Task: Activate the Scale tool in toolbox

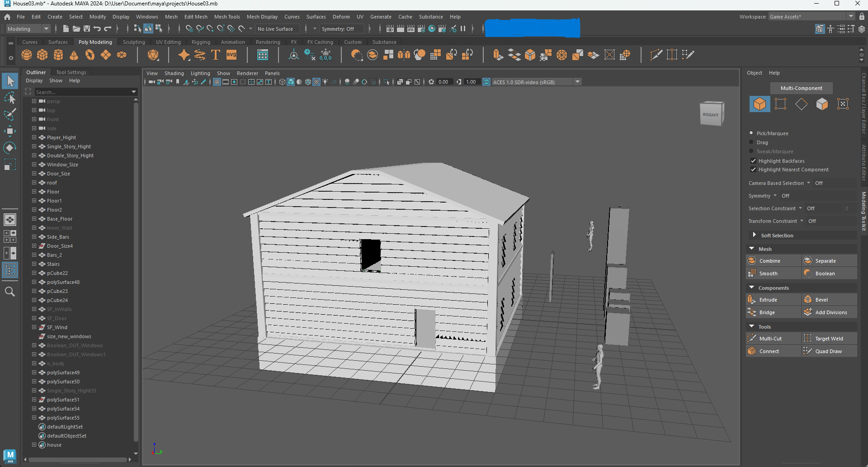Action: click(x=9, y=165)
